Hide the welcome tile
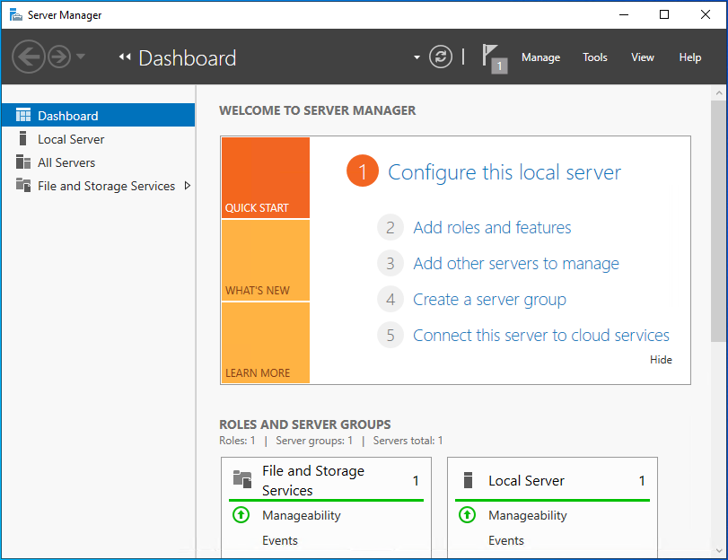Image resolution: width=728 pixels, height=560 pixels. pyautogui.click(x=661, y=360)
